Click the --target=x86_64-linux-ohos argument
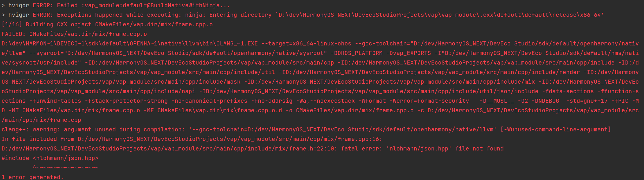The width and height of the screenshot is (644, 180). coord(306,43)
